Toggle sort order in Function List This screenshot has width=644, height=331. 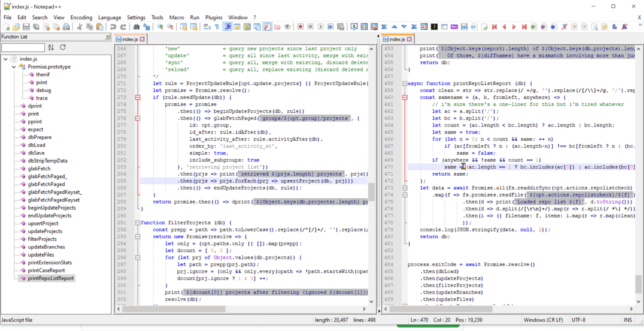(x=51, y=47)
